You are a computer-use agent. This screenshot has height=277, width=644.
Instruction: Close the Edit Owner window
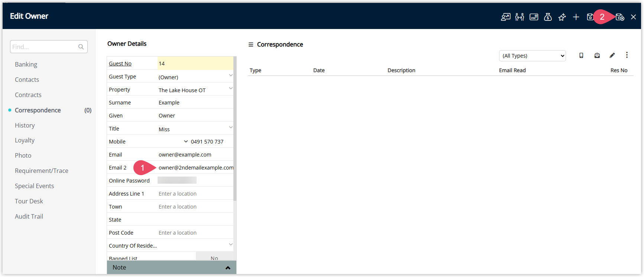(634, 17)
